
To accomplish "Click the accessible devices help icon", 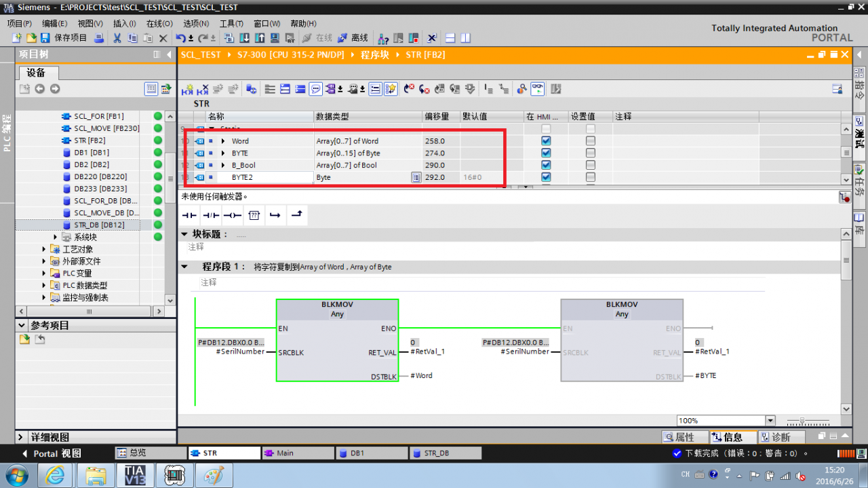I will click(383, 38).
